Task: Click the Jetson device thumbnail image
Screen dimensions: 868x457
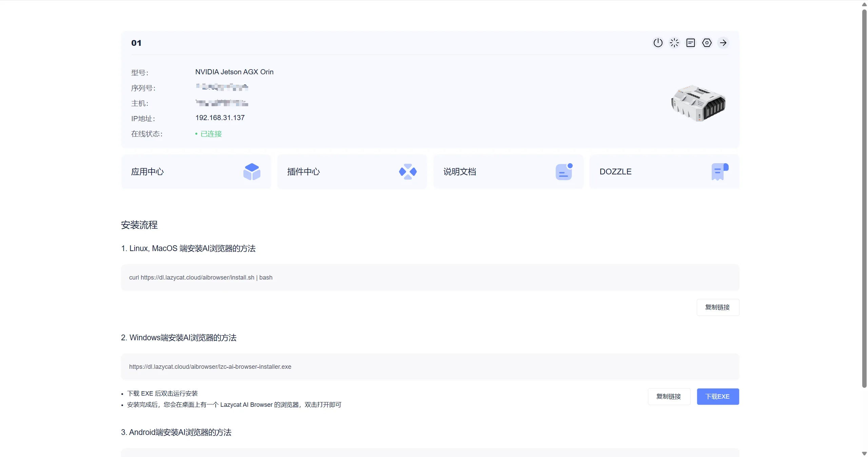Action: tap(698, 103)
